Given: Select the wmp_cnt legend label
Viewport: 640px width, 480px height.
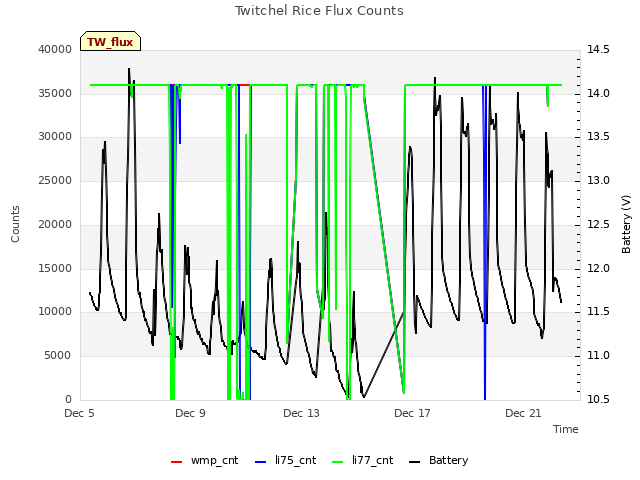Looking at the screenshot, I should point(214,460).
